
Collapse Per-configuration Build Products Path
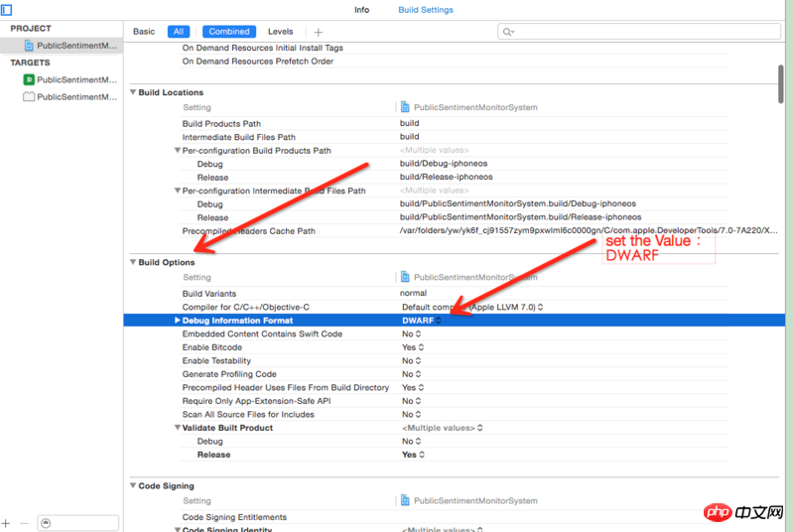(178, 150)
